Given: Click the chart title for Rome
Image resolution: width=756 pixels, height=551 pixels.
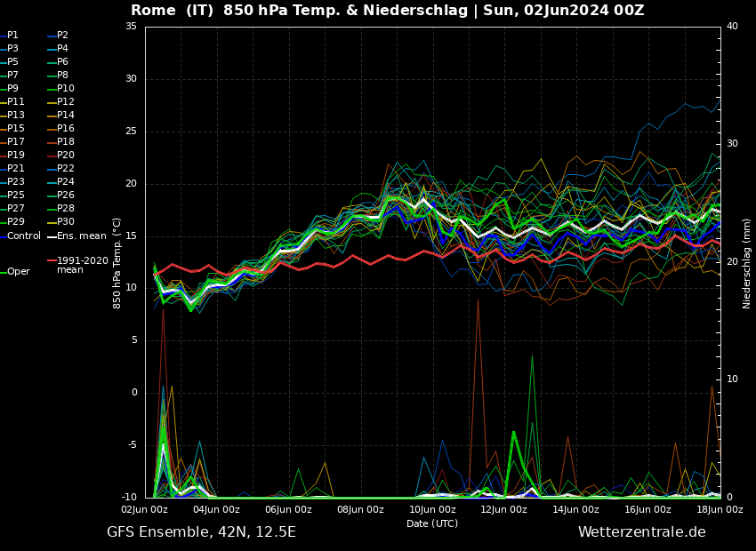Looking at the screenshot, I should (387, 11).
